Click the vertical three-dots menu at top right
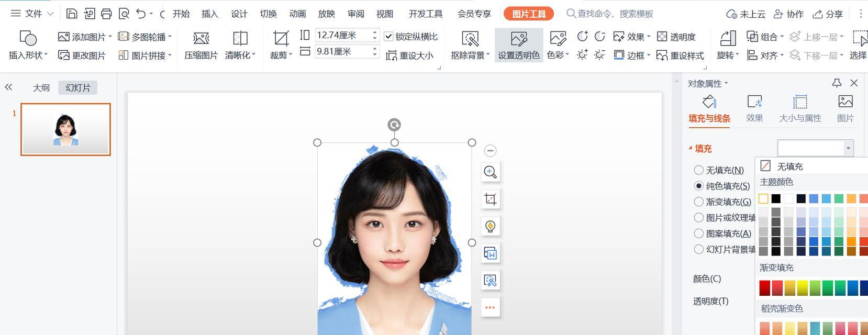Image resolution: width=868 pixels, height=335 pixels. click(862, 14)
